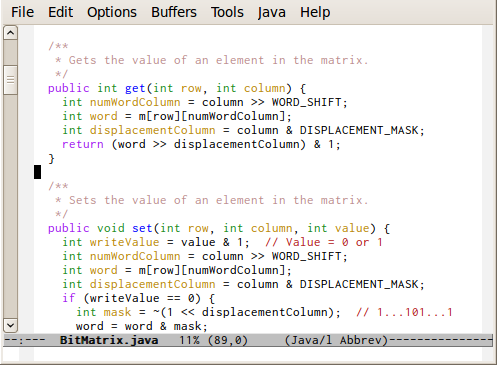Click 'word = word & mask;' line
This screenshot has height=365, width=497.
click(142, 326)
